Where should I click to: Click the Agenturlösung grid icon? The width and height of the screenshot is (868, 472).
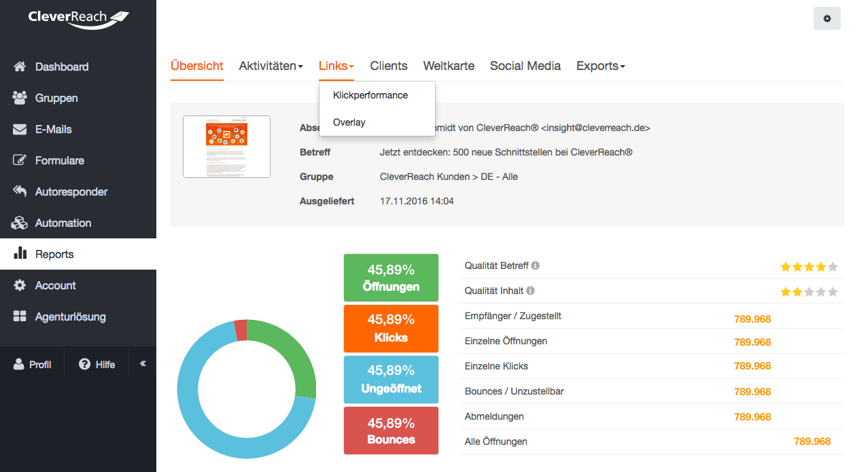[x=20, y=316]
